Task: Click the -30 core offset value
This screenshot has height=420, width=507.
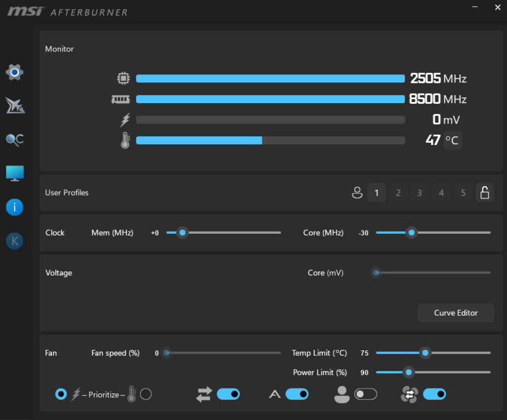Action: point(364,233)
